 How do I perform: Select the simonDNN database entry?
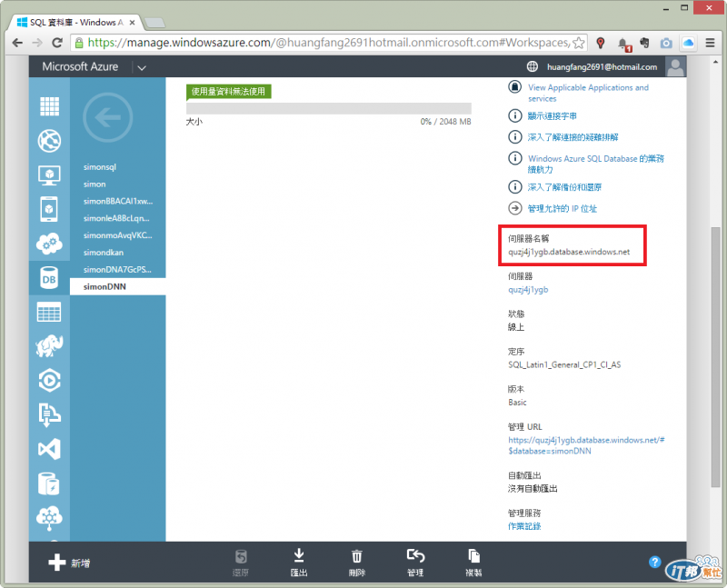[118, 286]
